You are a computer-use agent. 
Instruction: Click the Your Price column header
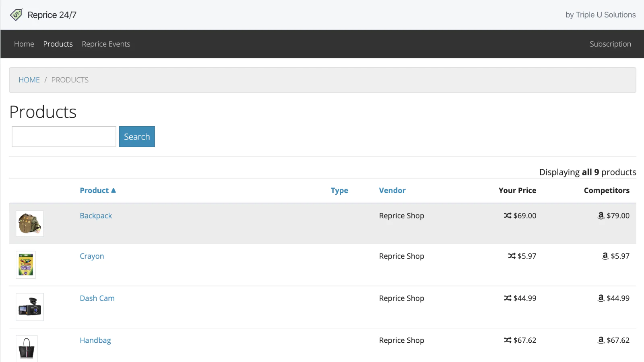click(x=517, y=190)
